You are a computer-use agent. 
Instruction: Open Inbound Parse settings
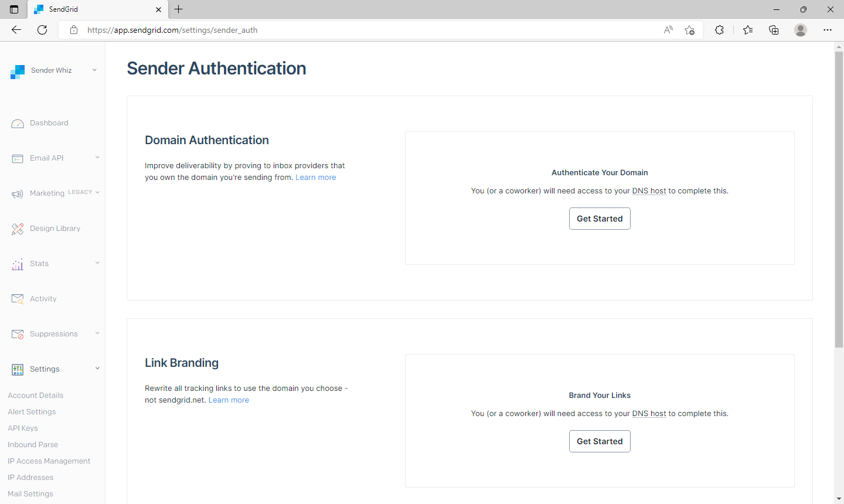tap(33, 445)
